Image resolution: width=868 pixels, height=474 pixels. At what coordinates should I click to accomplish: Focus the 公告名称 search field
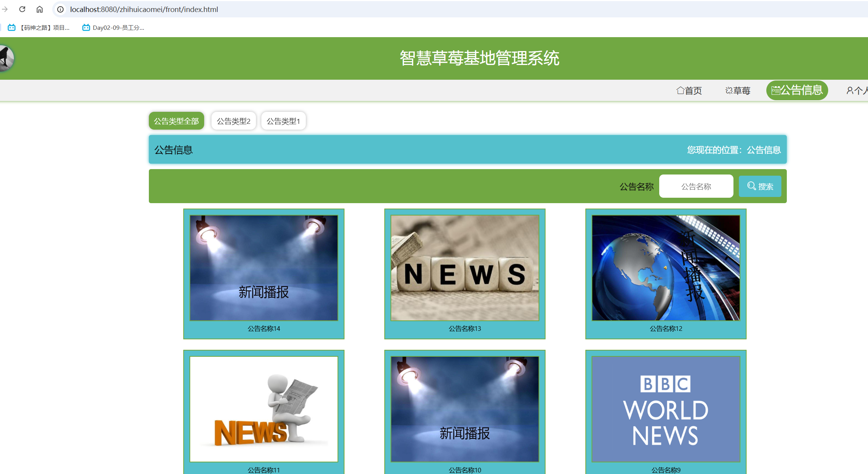tap(696, 186)
